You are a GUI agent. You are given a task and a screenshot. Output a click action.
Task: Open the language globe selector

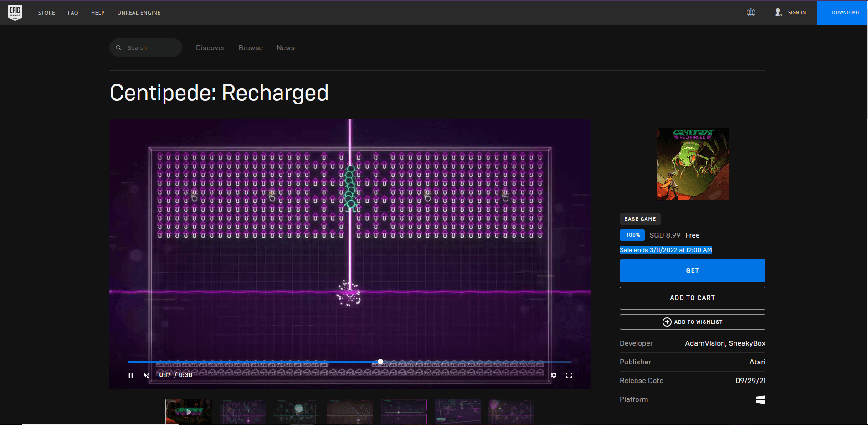751,12
